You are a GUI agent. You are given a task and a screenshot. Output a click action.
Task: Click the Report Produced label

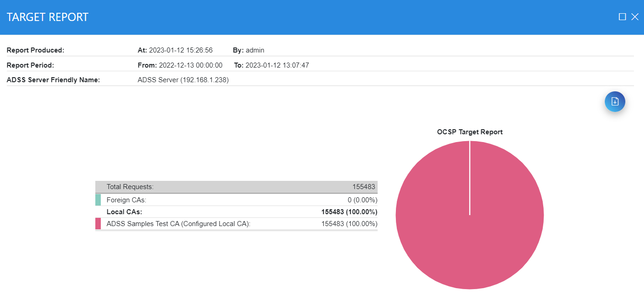pos(36,50)
